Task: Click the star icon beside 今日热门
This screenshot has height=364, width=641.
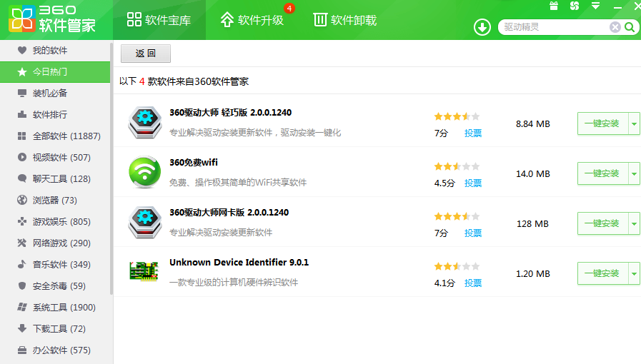Action: click(22, 72)
